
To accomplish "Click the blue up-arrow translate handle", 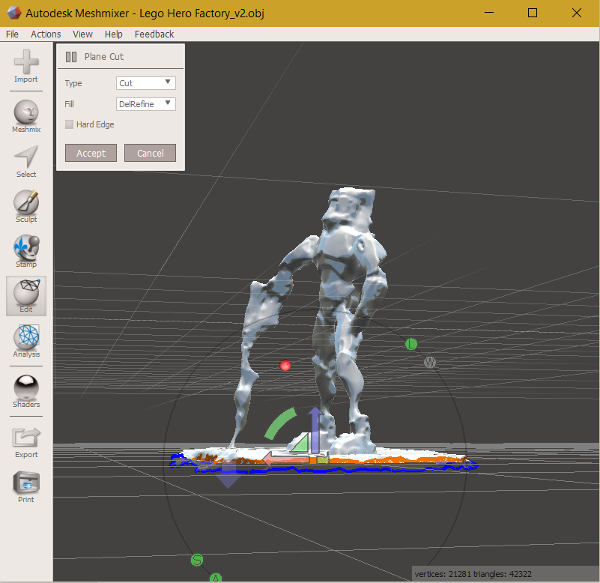I will [x=315, y=429].
